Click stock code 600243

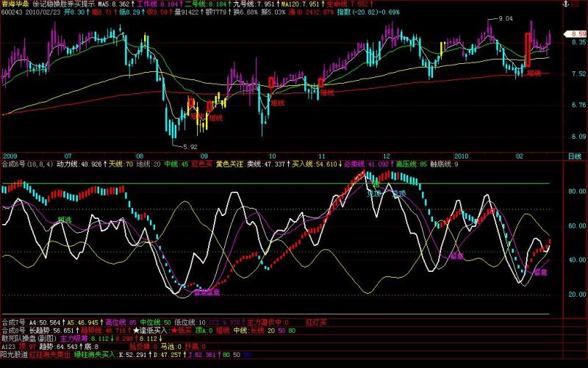pos(11,12)
